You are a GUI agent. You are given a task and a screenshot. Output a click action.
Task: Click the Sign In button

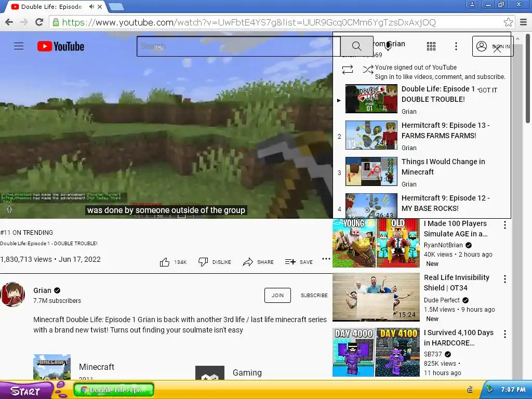click(493, 46)
